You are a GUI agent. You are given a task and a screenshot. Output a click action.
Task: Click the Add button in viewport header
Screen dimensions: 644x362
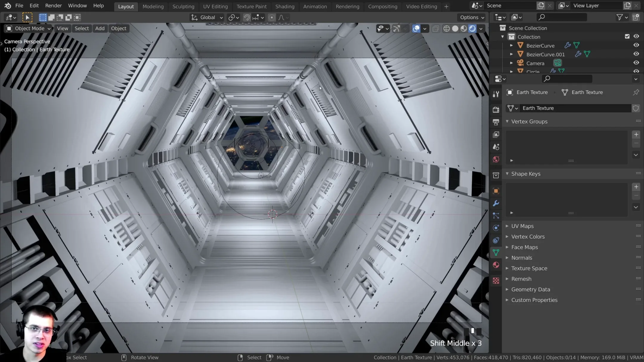(x=100, y=28)
